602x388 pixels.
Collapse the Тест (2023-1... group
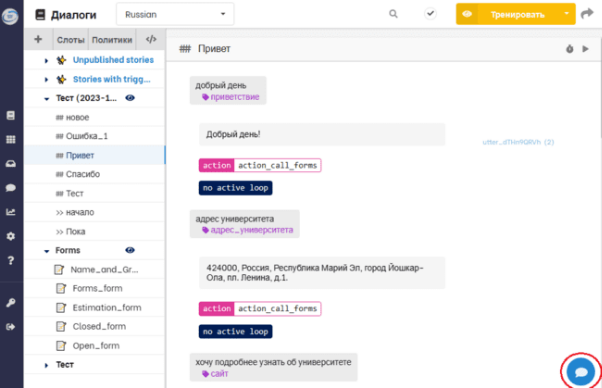coord(46,99)
